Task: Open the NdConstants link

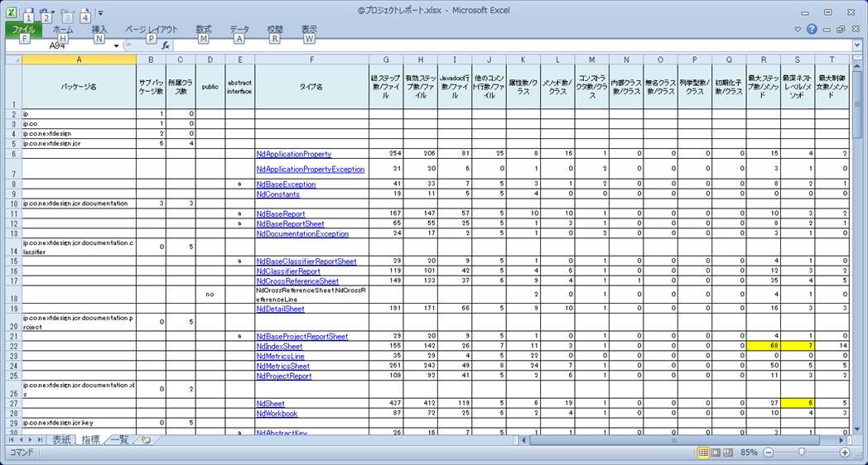Action: [x=278, y=194]
